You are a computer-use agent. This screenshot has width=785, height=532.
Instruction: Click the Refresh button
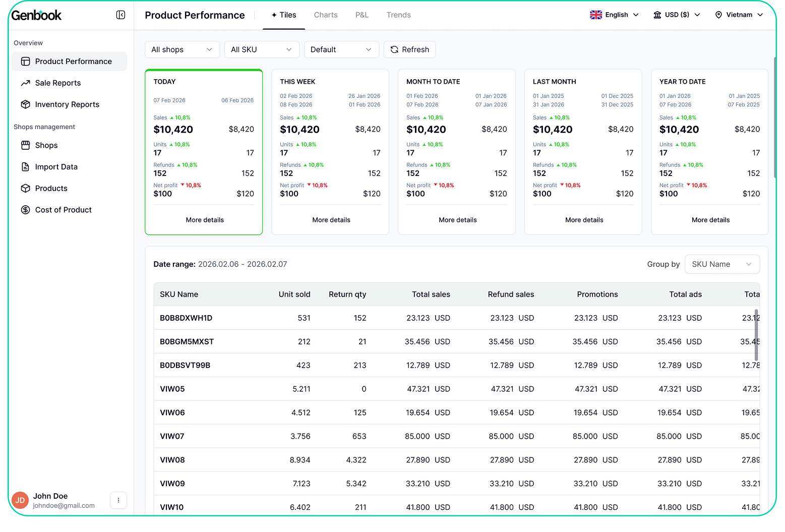click(x=409, y=49)
